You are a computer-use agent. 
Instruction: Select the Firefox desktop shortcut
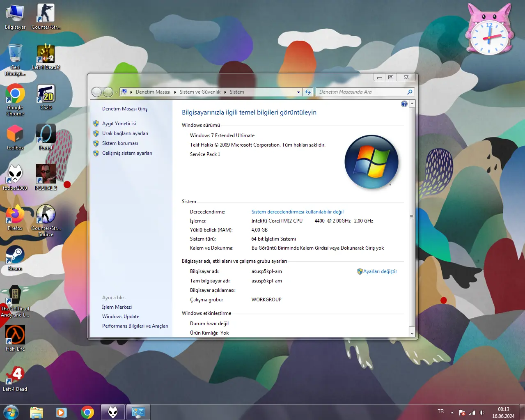pos(15,218)
